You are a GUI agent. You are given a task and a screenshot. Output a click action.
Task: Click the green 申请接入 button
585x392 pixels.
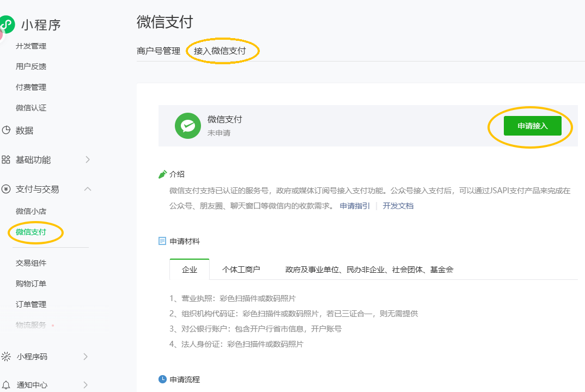(532, 126)
